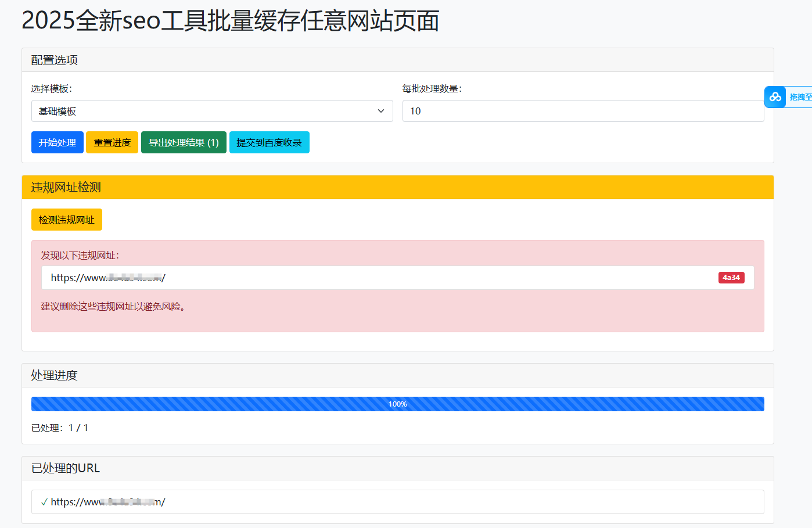Click the green checkmark beside processed URL

[44, 502]
